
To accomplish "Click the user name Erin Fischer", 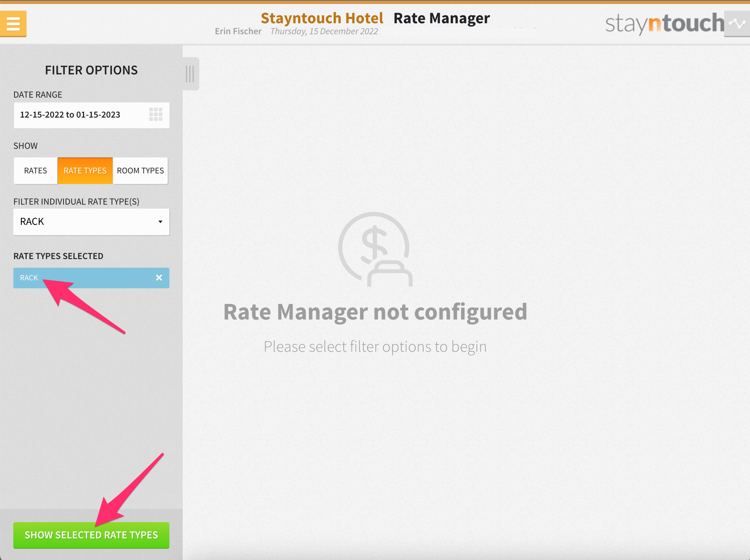I will click(238, 31).
